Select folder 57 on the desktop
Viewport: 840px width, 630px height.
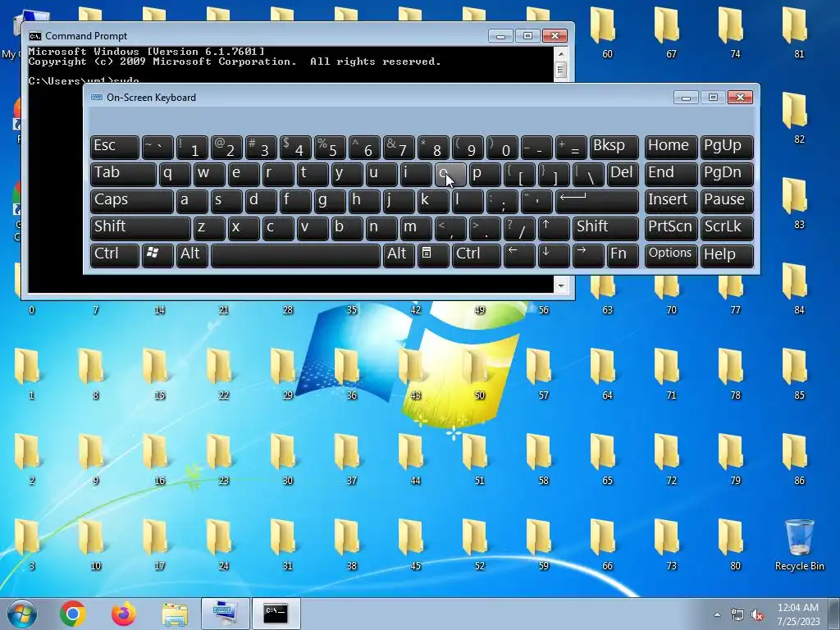(540, 373)
